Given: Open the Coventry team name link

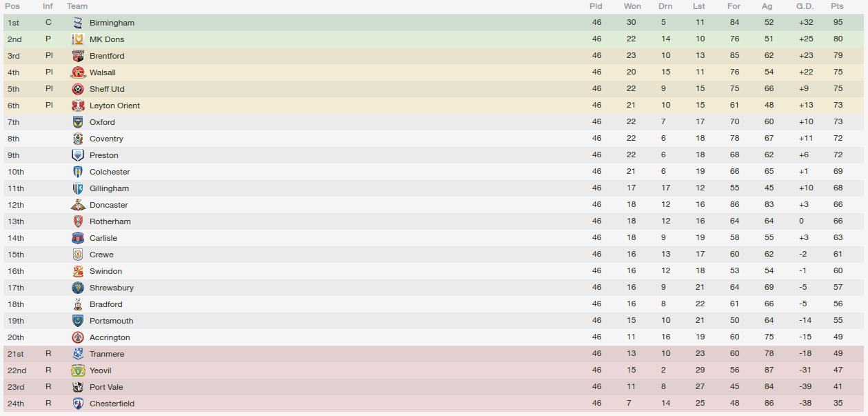Looking at the screenshot, I should click(x=106, y=139).
